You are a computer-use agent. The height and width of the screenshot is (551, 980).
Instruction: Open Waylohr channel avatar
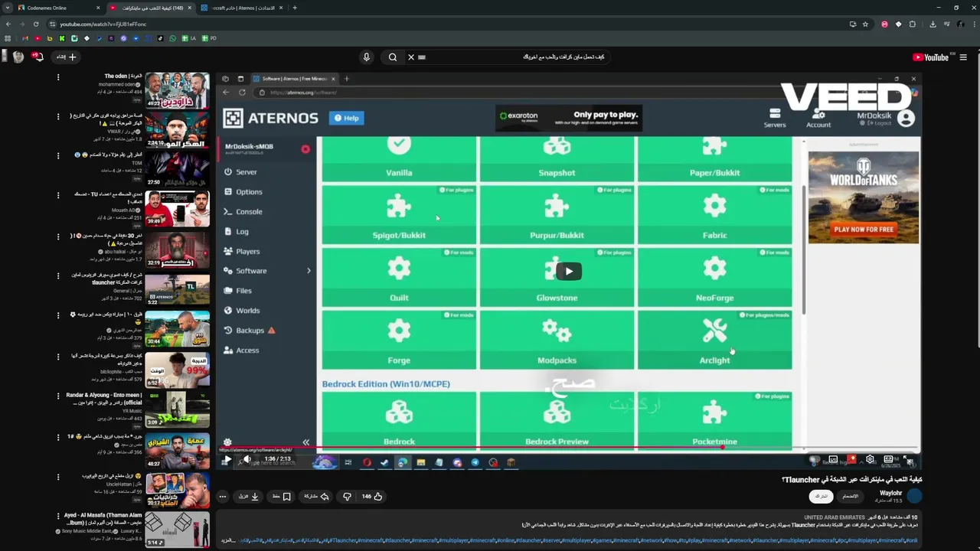click(914, 497)
